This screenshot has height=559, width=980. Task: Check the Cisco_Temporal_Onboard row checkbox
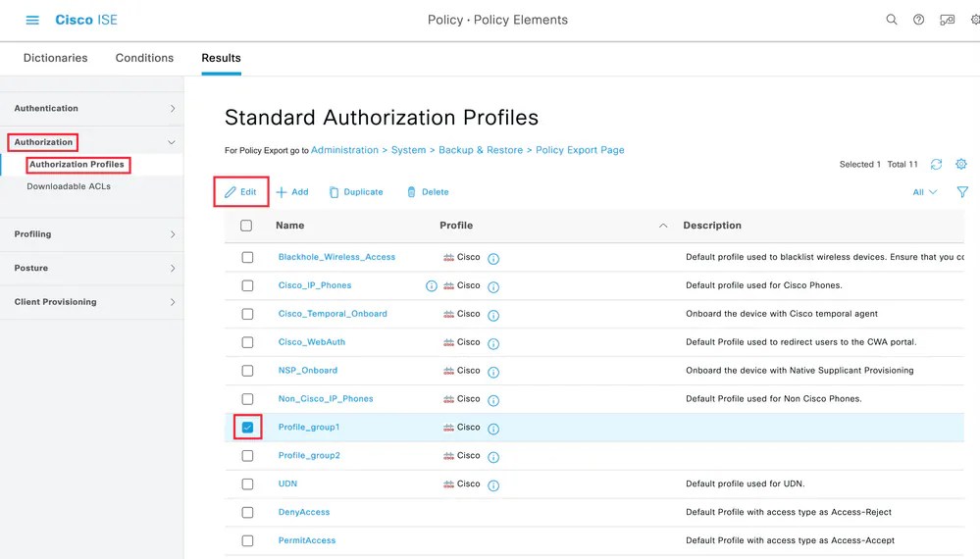[247, 314]
